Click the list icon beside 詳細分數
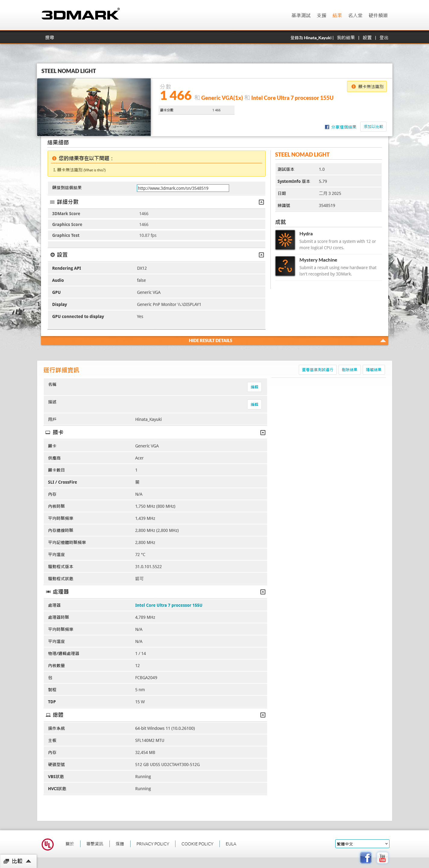This screenshot has height=868, width=429. coord(52,202)
